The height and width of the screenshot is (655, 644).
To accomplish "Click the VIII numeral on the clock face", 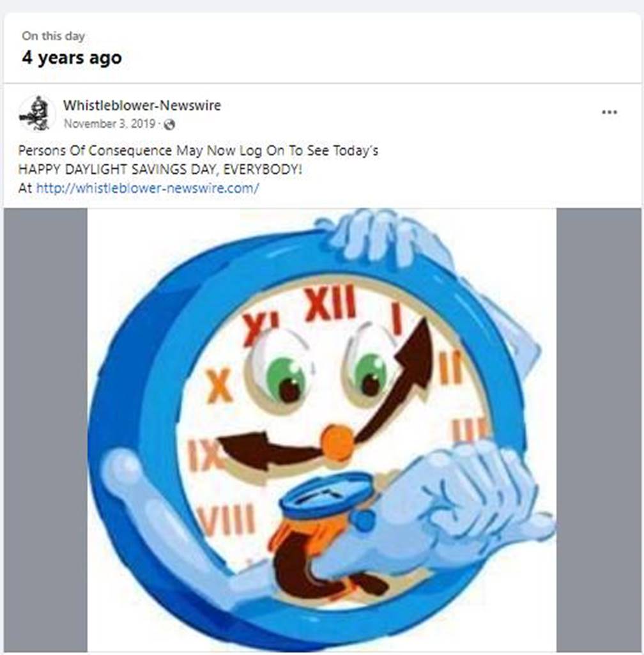I will [226, 520].
